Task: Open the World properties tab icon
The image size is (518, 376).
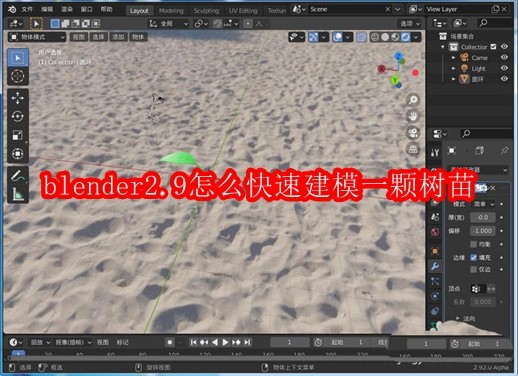Action: 435,232
